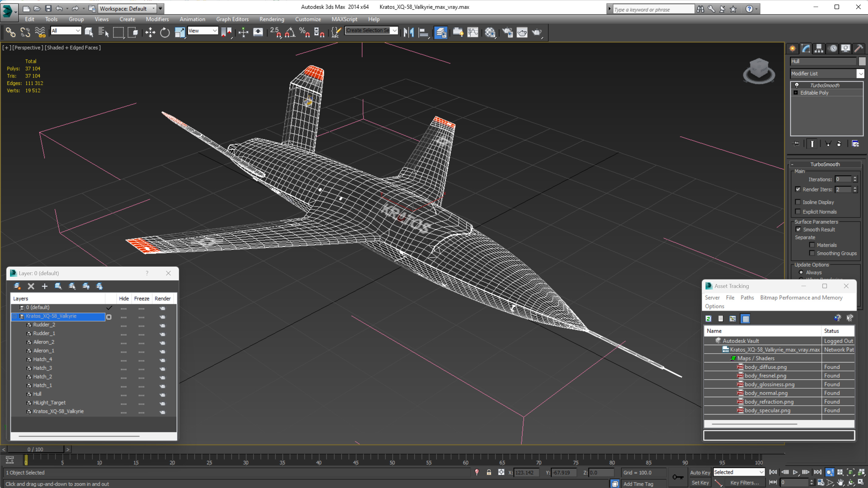Click the Hull object color swatch
The width and height of the screenshot is (868, 488).
point(862,61)
